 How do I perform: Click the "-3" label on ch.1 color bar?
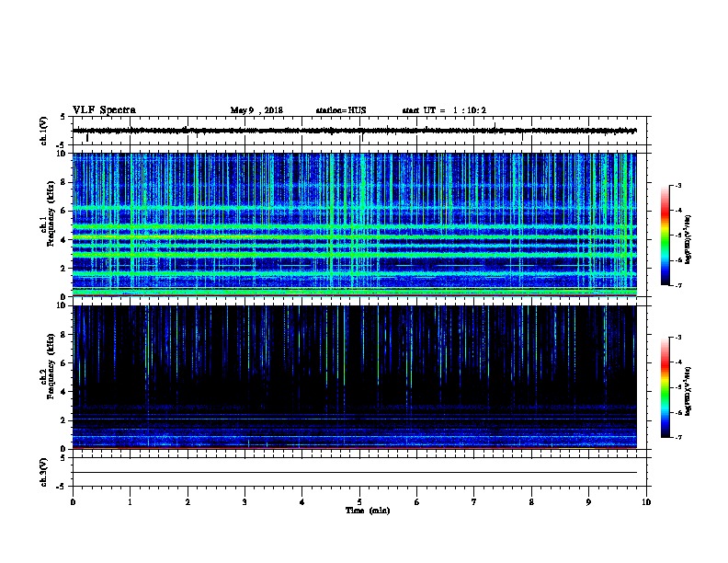coord(677,185)
